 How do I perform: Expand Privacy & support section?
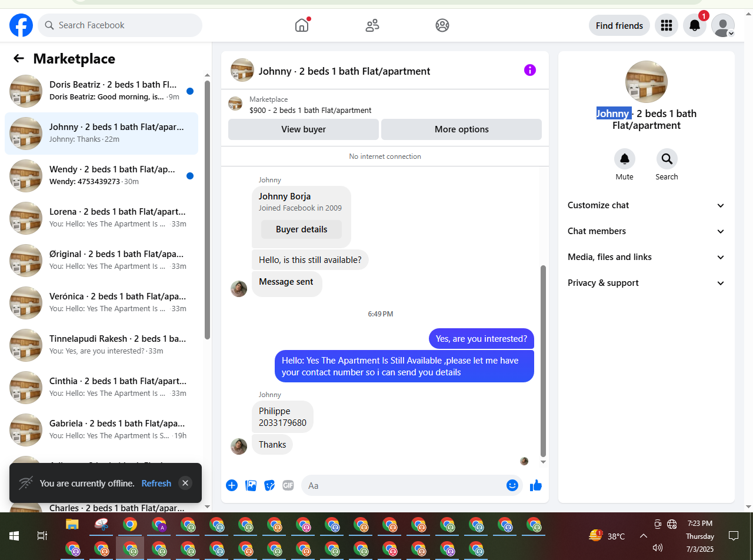pyautogui.click(x=647, y=283)
